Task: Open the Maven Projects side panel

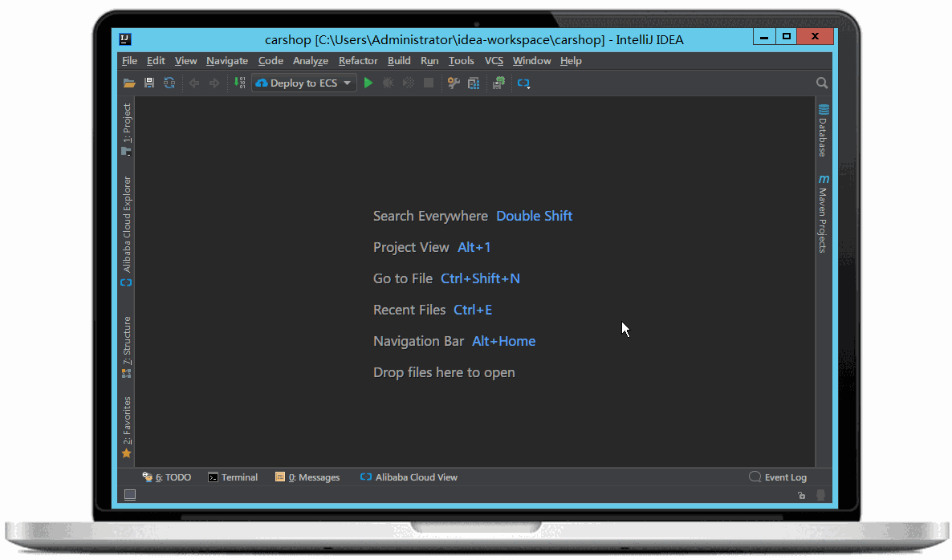Action: coord(824,213)
